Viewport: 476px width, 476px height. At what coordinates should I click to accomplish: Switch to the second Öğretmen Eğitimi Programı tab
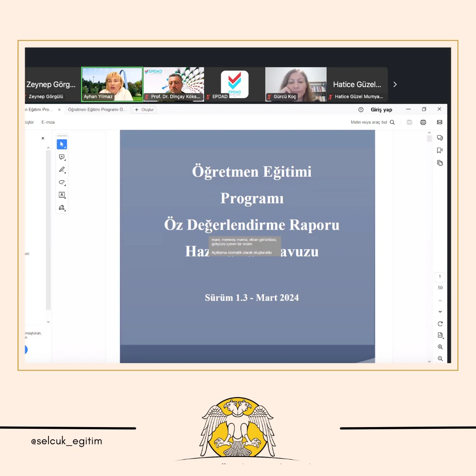pos(97,110)
